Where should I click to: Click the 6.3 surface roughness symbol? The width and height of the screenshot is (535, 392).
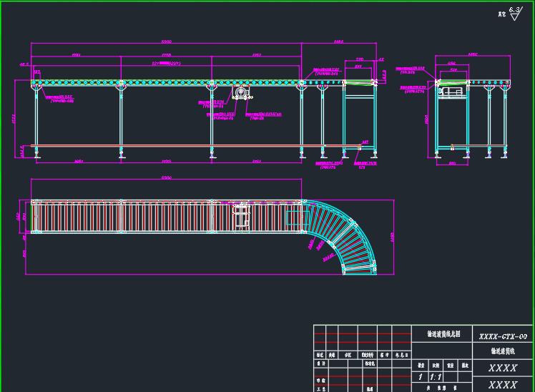(515, 14)
